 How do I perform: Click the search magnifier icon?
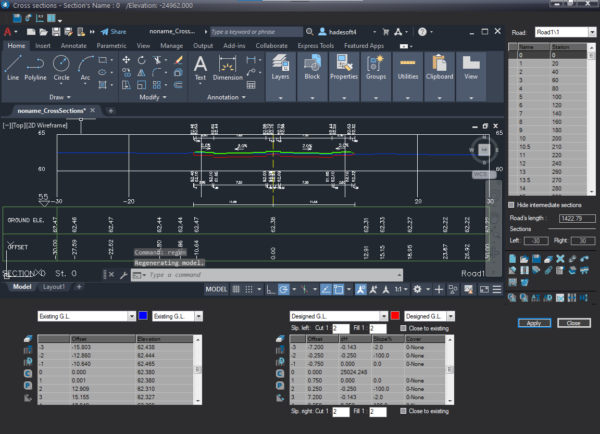pos(310,32)
